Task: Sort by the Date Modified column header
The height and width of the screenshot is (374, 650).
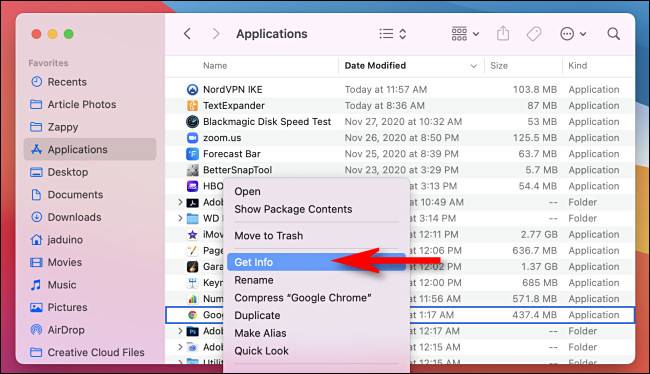Action: pos(375,66)
